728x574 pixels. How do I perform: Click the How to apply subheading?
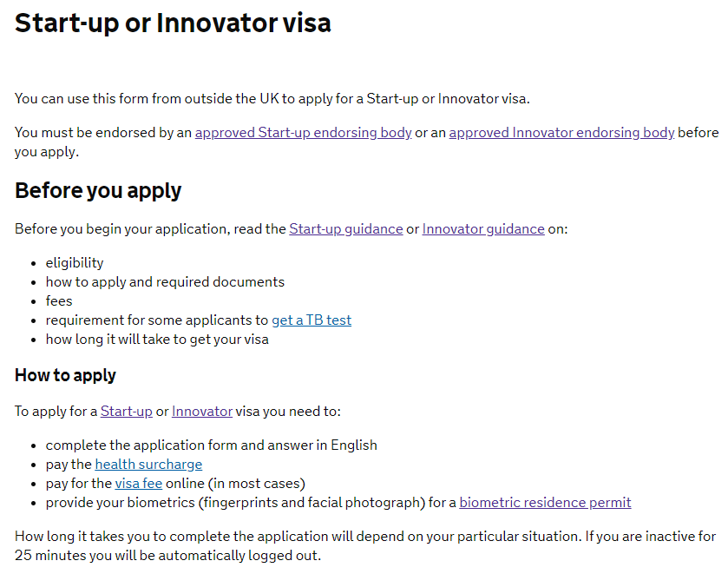[x=65, y=375]
